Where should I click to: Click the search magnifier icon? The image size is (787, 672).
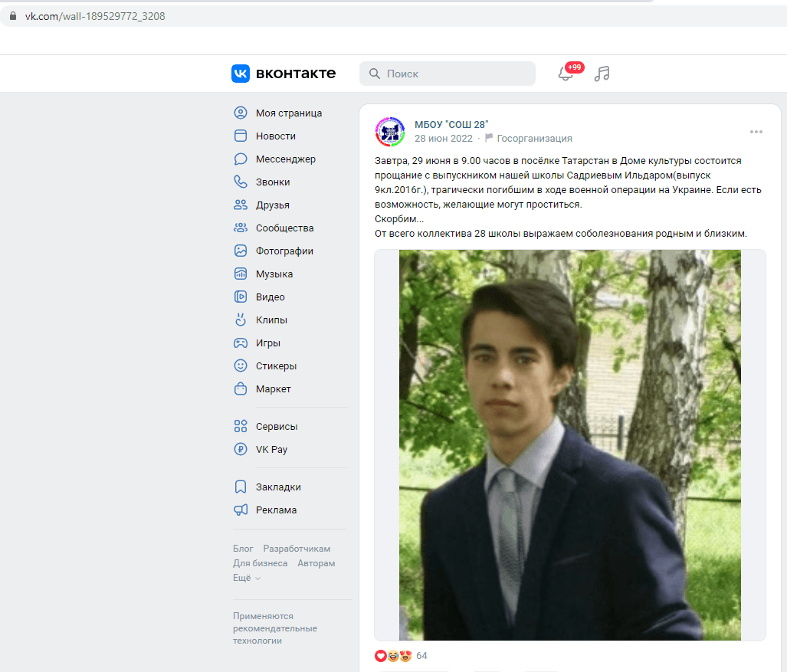[375, 74]
